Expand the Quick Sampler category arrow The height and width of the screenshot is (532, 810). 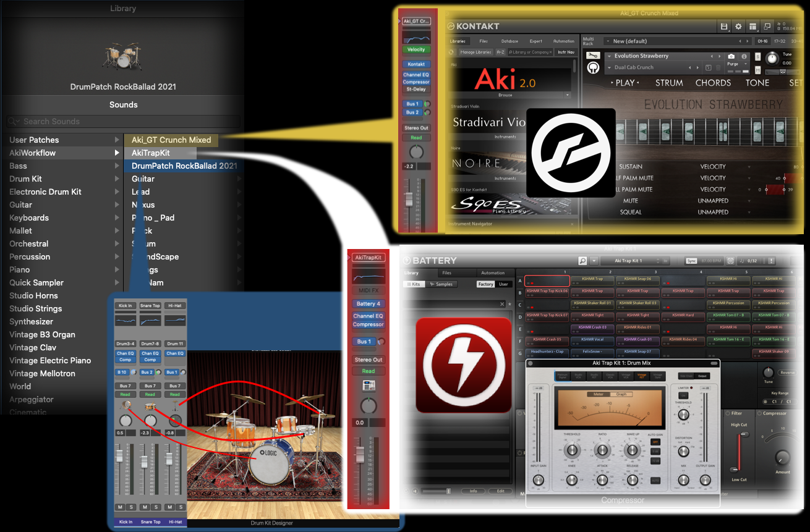click(117, 282)
